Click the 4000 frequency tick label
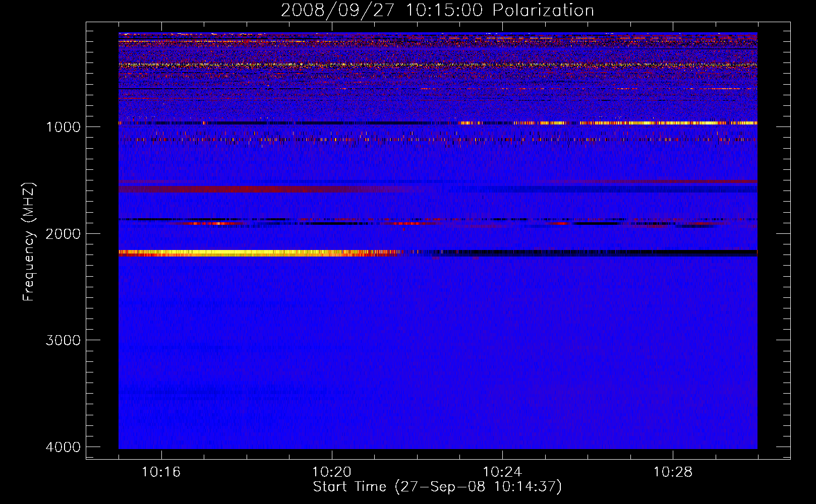Image resolution: width=816 pixels, height=504 pixels. [x=63, y=447]
